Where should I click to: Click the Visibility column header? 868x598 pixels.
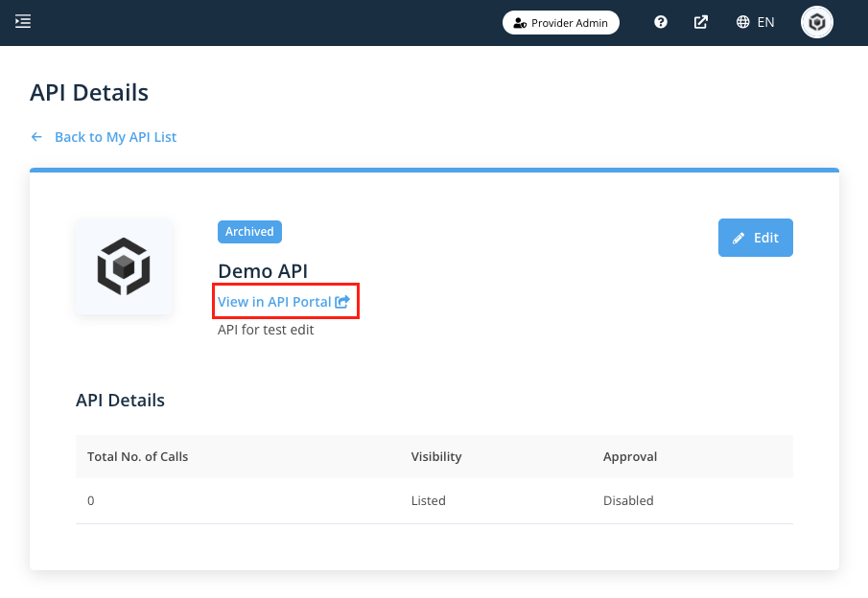pyautogui.click(x=436, y=456)
